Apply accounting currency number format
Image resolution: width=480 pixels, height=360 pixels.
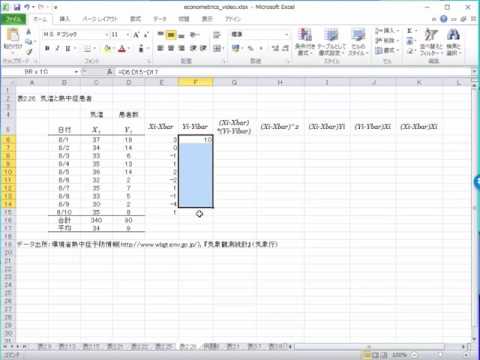pyautogui.click(x=236, y=48)
